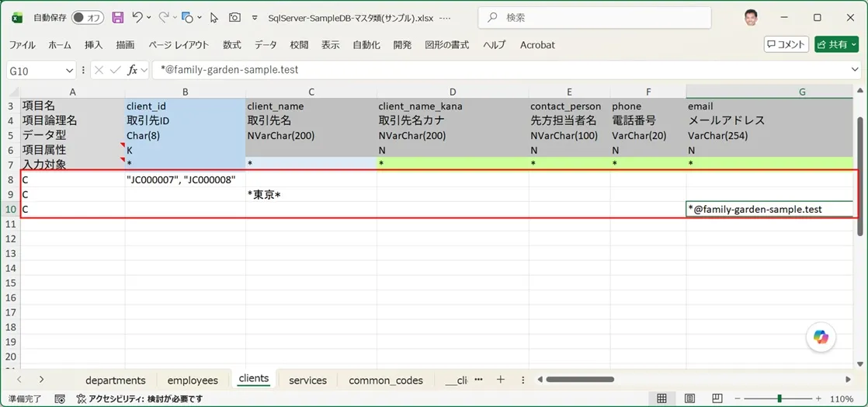Screen dimensions: 868x407
Task: Switch to the common_codes sheet tab
Action: (386, 381)
